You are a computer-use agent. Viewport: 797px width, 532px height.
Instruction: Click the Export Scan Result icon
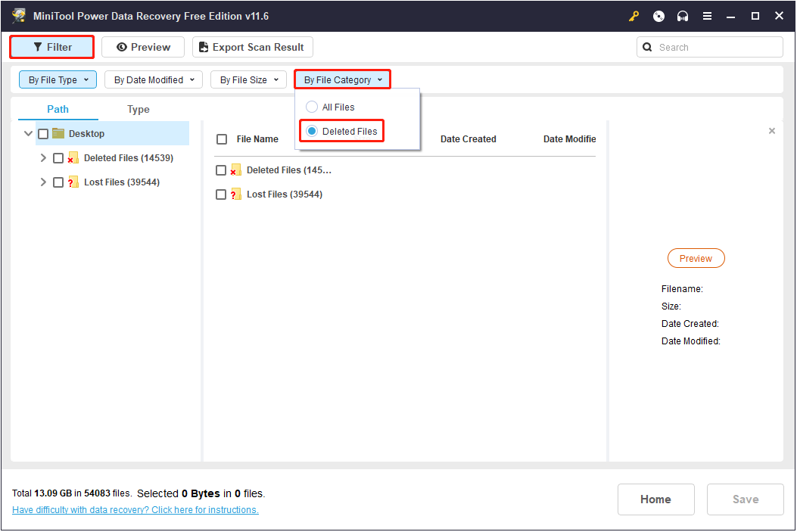(x=203, y=47)
